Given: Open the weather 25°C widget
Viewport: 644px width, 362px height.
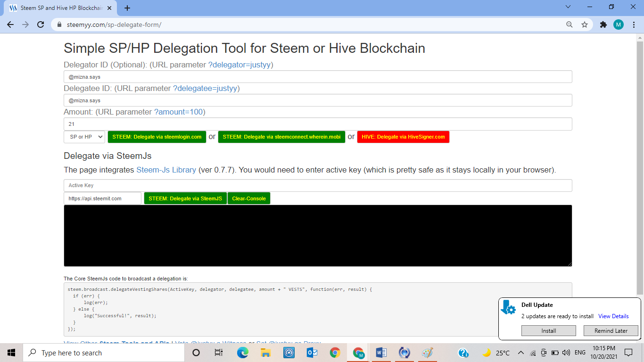Looking at the screenshot, I should (496, 353).
